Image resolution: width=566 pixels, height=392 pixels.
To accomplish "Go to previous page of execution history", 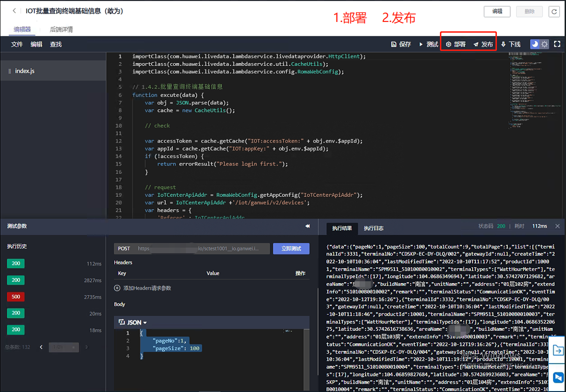I will [x=42, y=347].
